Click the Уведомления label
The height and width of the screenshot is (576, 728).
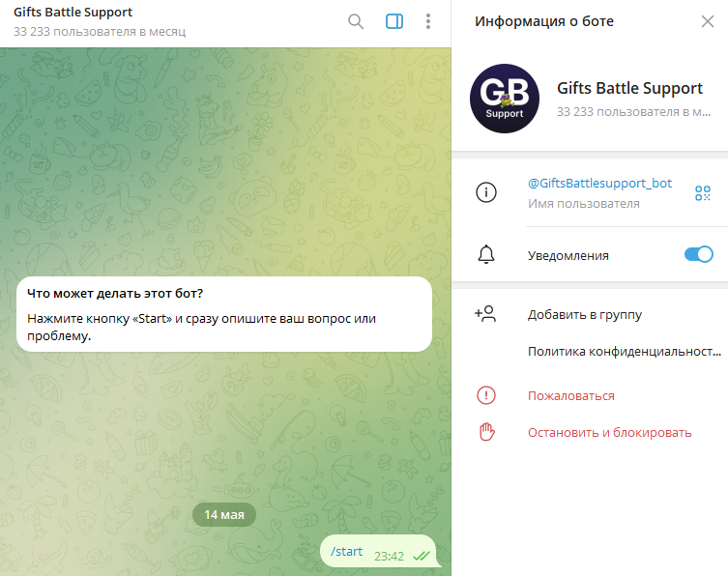click(x=568, y=256)
